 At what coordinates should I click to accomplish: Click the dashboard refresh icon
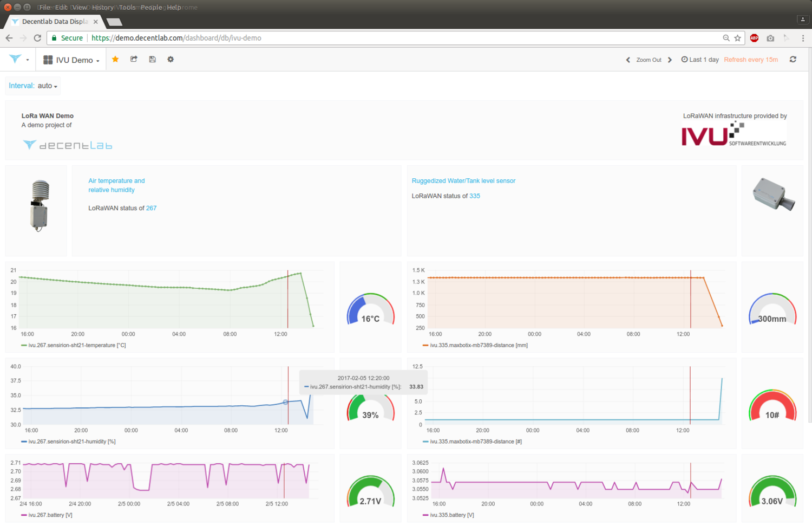[x=793, y=59]
